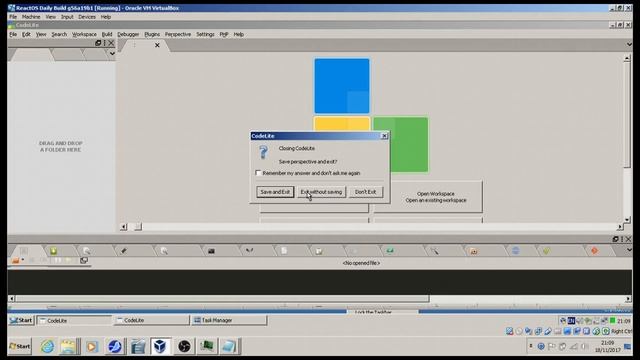
Task: Open File Explorer from host taskbar
Action: 69,347
